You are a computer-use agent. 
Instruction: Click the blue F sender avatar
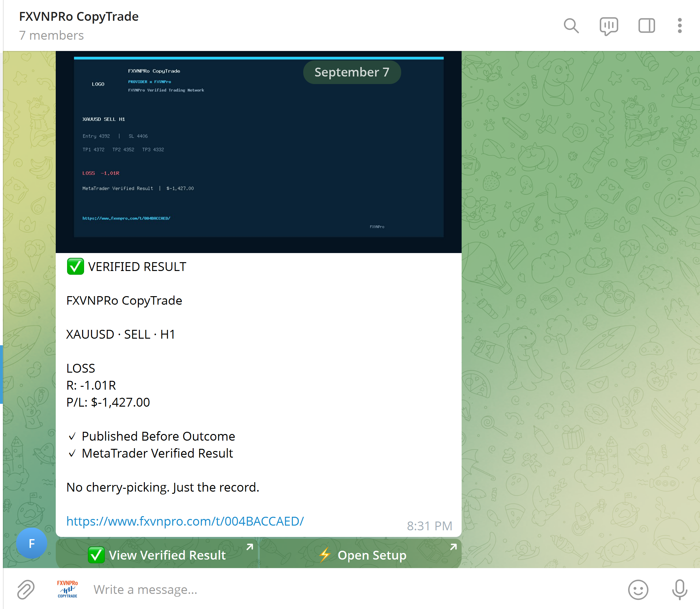pyautogui.click(x=31, y=543)
